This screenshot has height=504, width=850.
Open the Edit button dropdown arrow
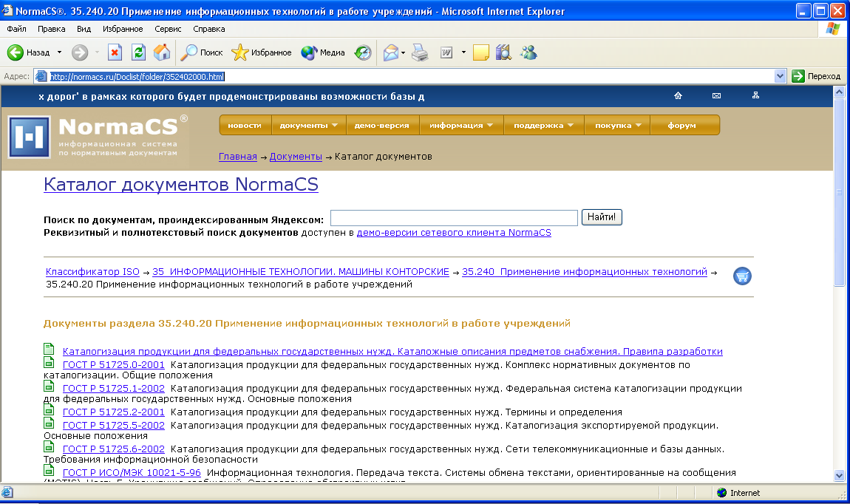[x=463, y=52]
